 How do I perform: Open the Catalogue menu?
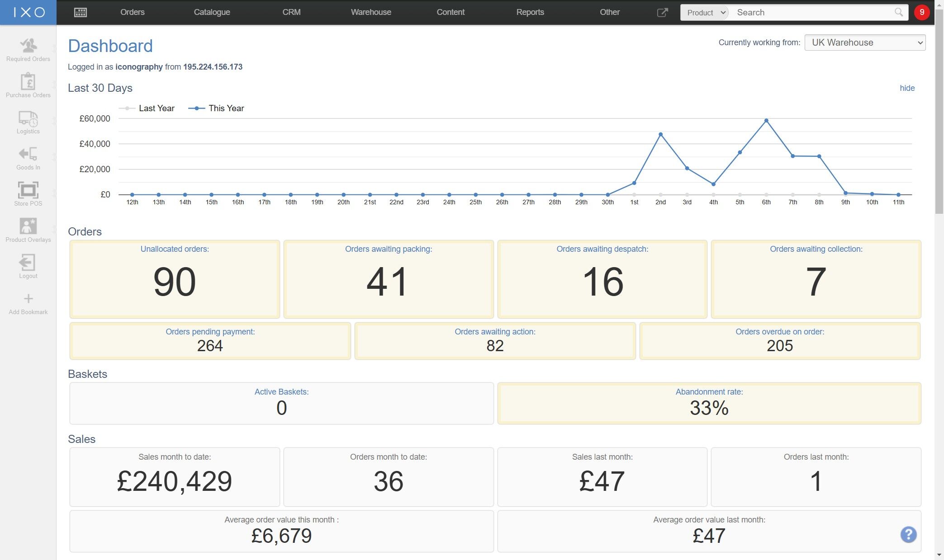212,12
